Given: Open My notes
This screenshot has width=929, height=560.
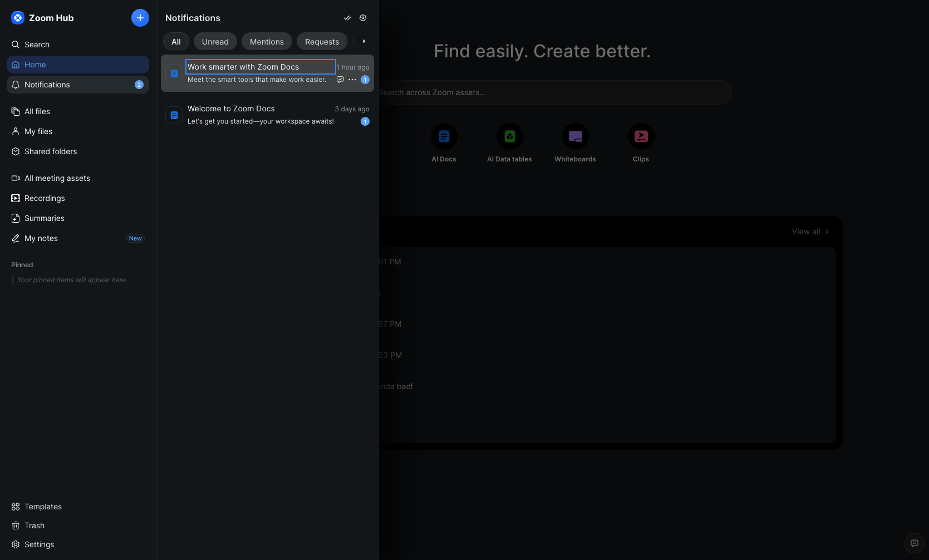Looking at the screenshot, I should tap(78, 238).
